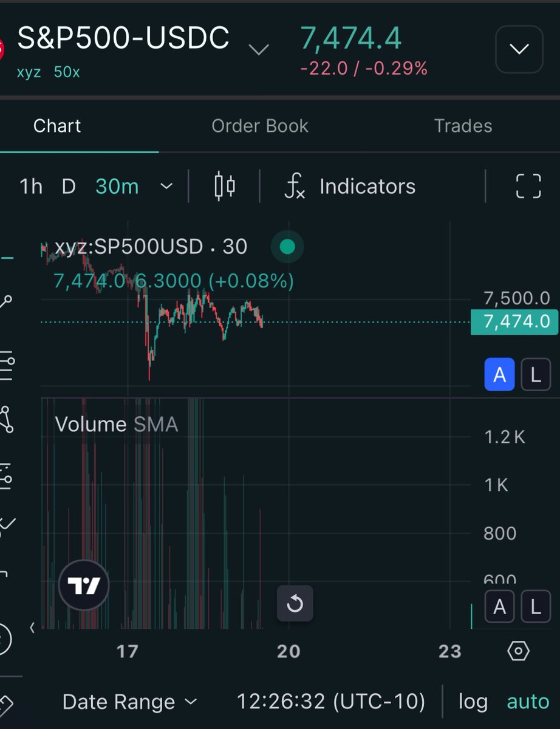The height and width of the screenshot is (729, 560).
Task: Expand the top-right chevron dropdown button
Action: click(519, 49)
